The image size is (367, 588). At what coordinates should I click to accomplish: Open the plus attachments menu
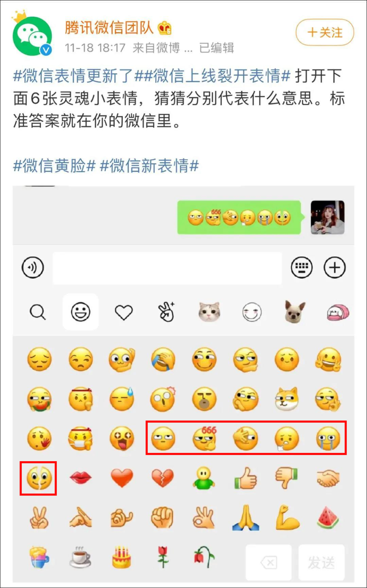point(335,268)
